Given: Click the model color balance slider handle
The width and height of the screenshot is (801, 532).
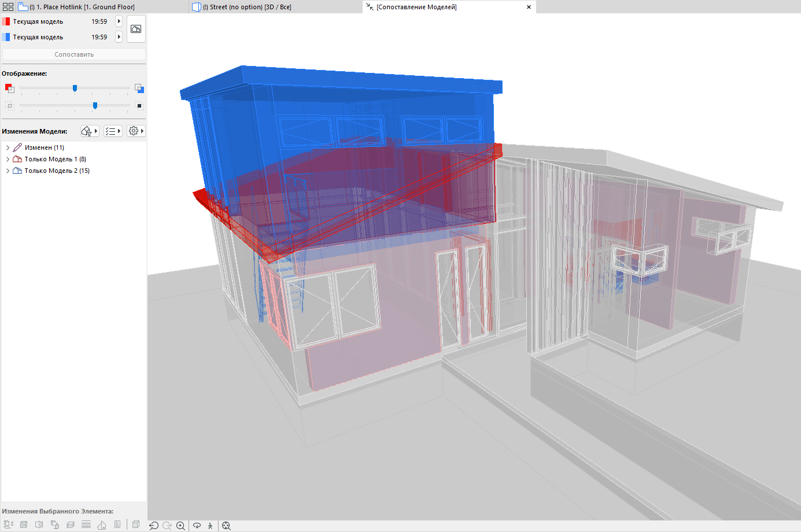Looking at the screenshot, I should [75, 88].
